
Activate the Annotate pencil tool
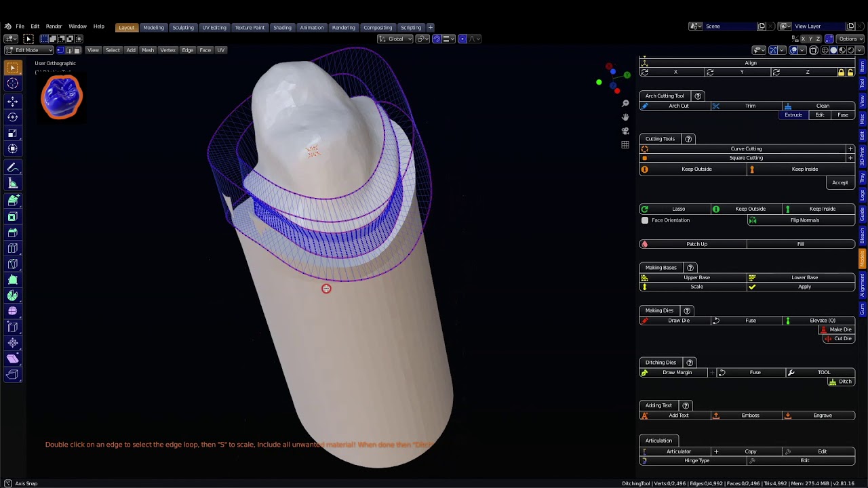pos(12,167)
